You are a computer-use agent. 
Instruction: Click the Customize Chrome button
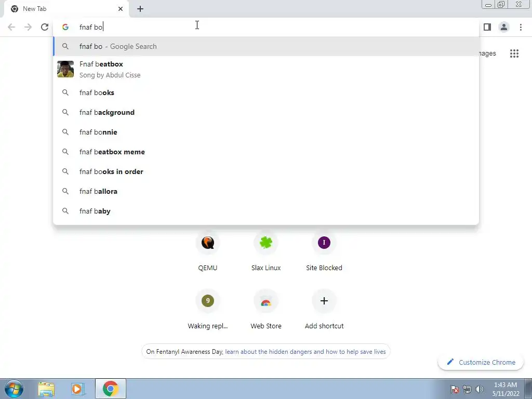click(x=481, y=362)
